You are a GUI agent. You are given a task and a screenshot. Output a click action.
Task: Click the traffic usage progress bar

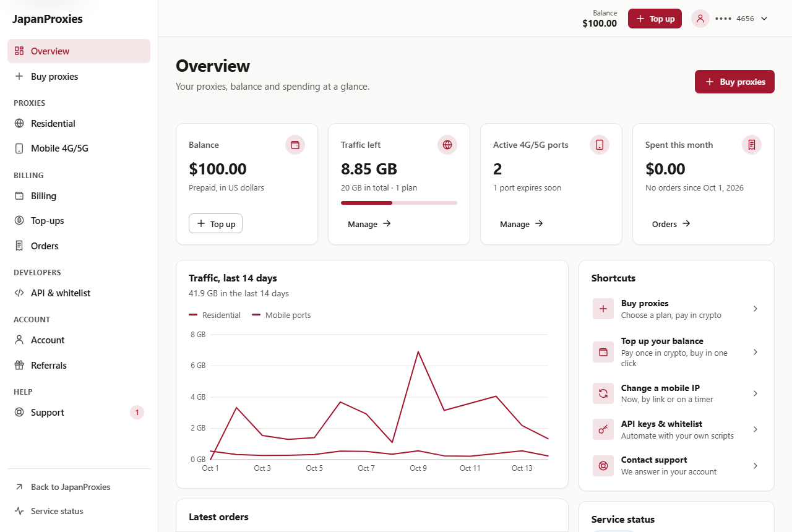(399, 202)
